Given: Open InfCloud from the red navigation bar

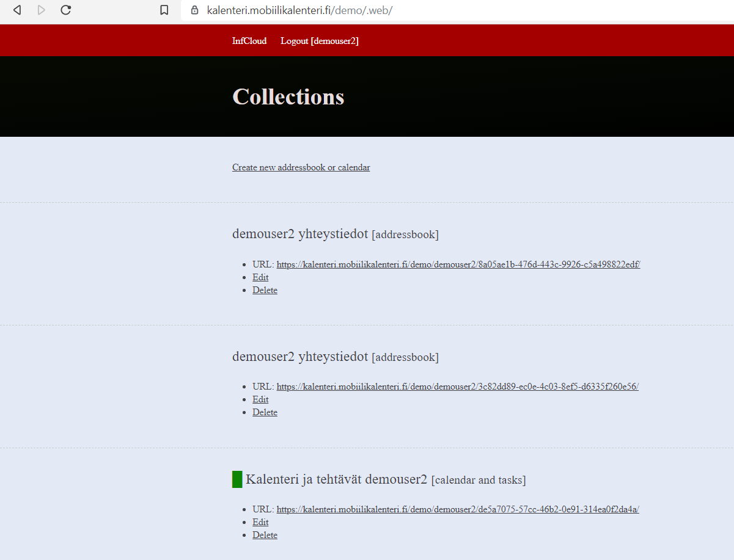Looking at the screenshot, I should [x=249, y=41].
